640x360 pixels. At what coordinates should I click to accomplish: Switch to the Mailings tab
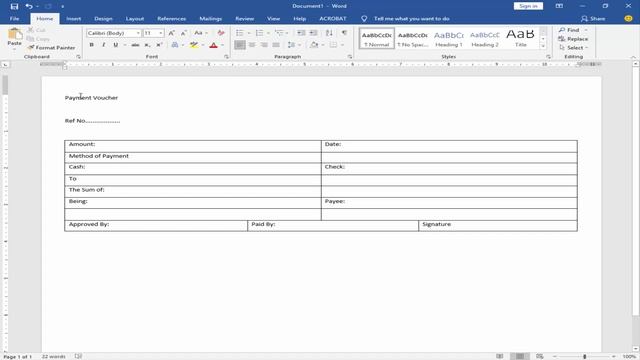[x=211, y=18]
